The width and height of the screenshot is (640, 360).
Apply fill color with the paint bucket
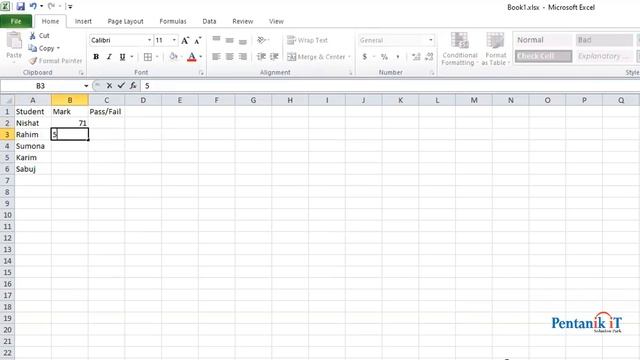coord(173,57)
